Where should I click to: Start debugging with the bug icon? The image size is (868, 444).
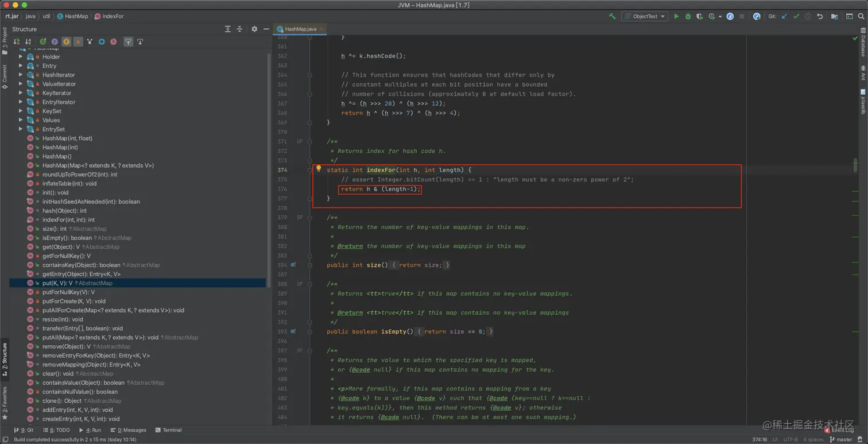(x=688, y=17)
